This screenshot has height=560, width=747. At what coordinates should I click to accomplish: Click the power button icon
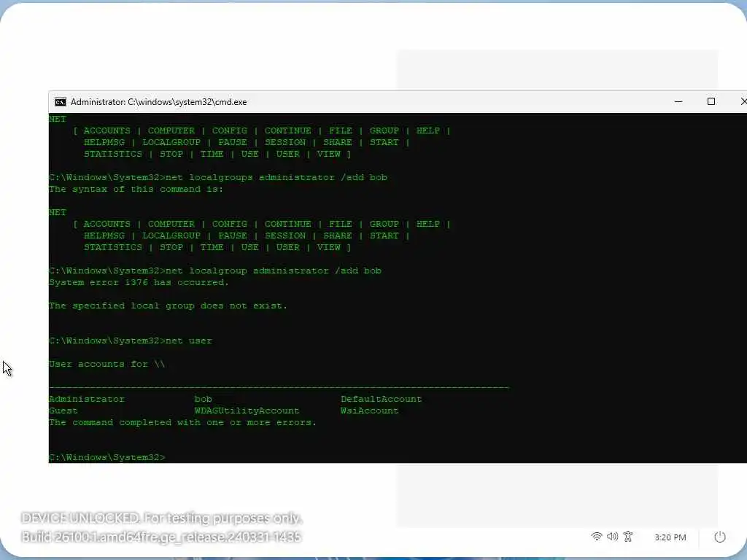point(720,537)
